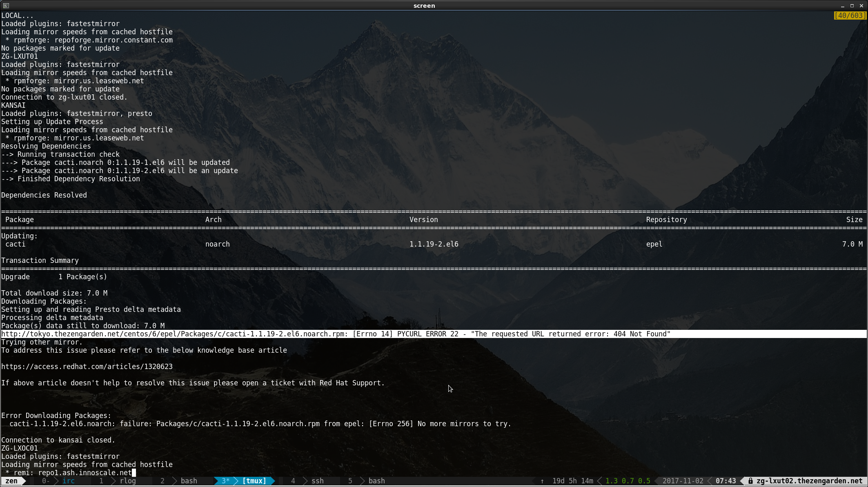Screen dimensions: 868x487
Task: Close the screen window
Action: coord(861,6)
